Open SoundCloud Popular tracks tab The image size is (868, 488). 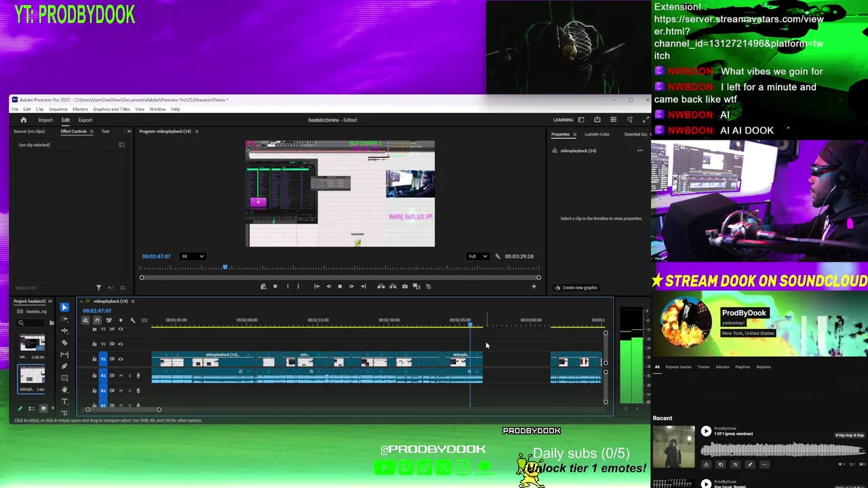[678, 367]
